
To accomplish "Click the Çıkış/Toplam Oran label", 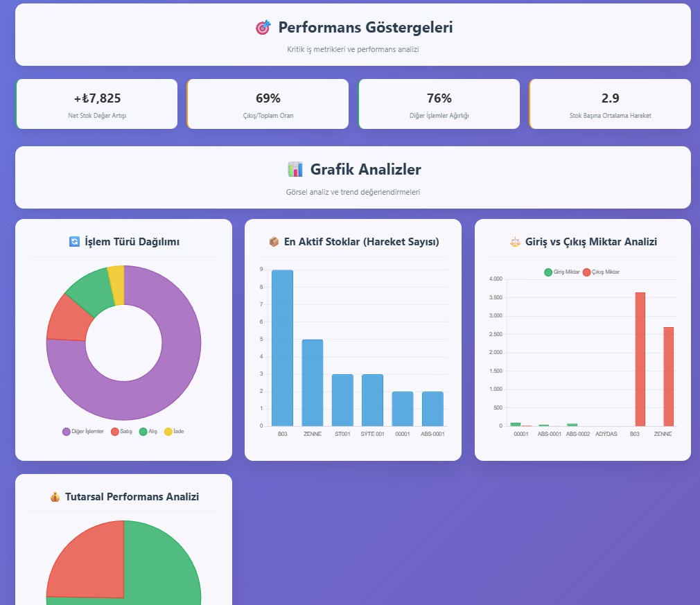I will tap(268, 116).
